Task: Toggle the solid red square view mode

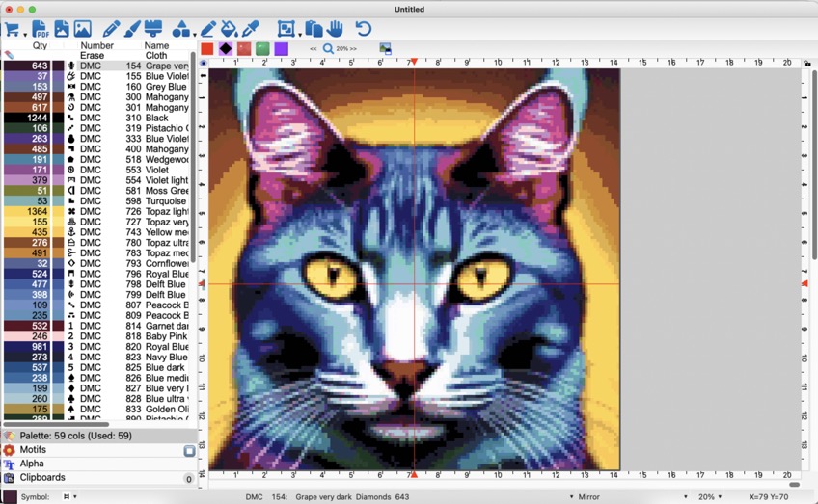Action: [x=206, y=48]
